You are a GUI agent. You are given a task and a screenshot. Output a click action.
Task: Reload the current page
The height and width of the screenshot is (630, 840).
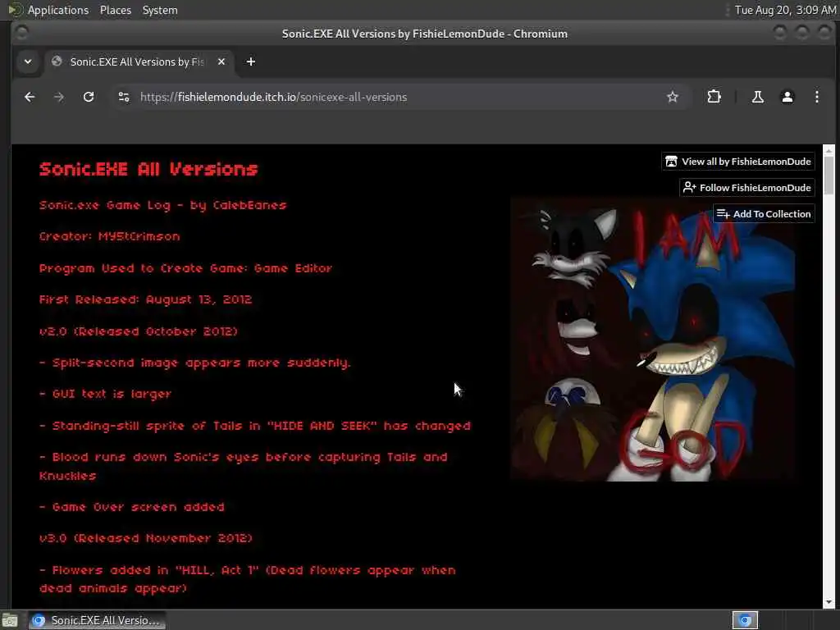tap(89, 97)
